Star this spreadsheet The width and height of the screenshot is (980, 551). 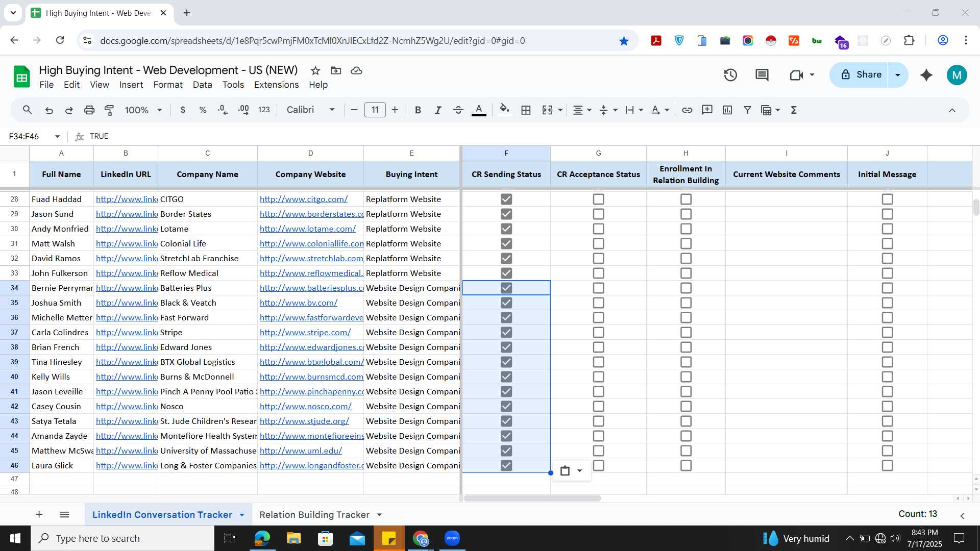[315, 71]
